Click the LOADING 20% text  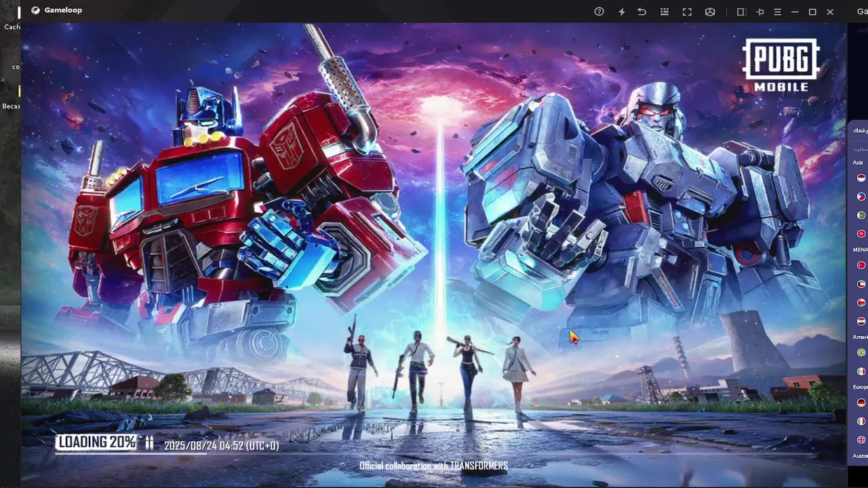click(96, 443)
